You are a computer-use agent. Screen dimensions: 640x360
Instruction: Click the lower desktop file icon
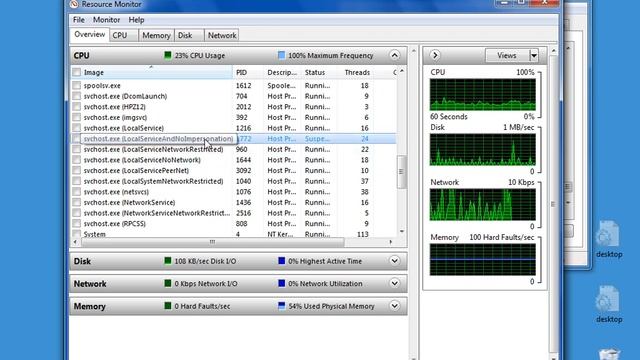click(608, 300)
